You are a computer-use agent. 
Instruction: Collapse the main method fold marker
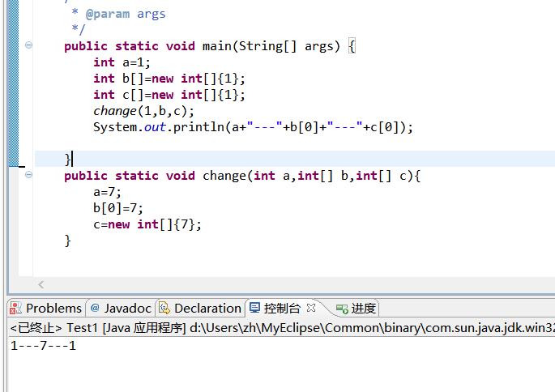point(28,45)
